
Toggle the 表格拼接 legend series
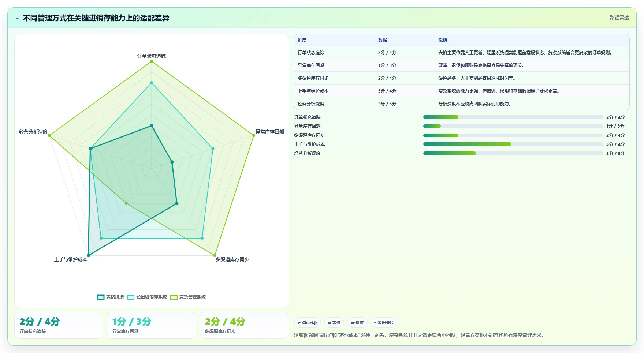click(110, 297)
